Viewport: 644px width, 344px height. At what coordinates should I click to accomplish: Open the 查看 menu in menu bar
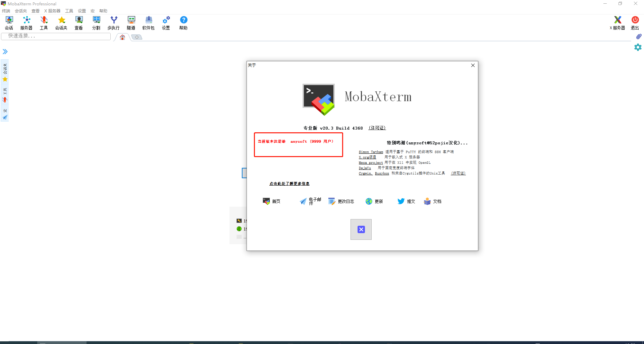point(36,11)
